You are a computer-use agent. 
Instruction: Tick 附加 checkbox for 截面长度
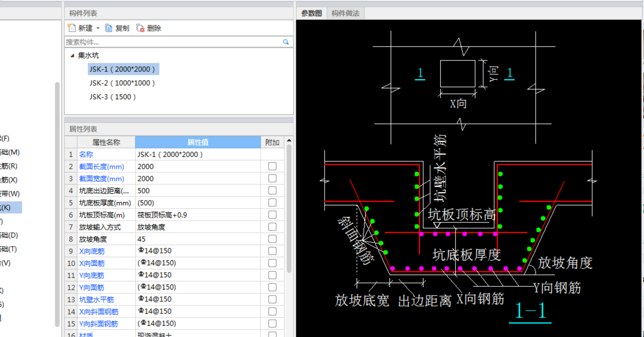[x=272, y=166]
